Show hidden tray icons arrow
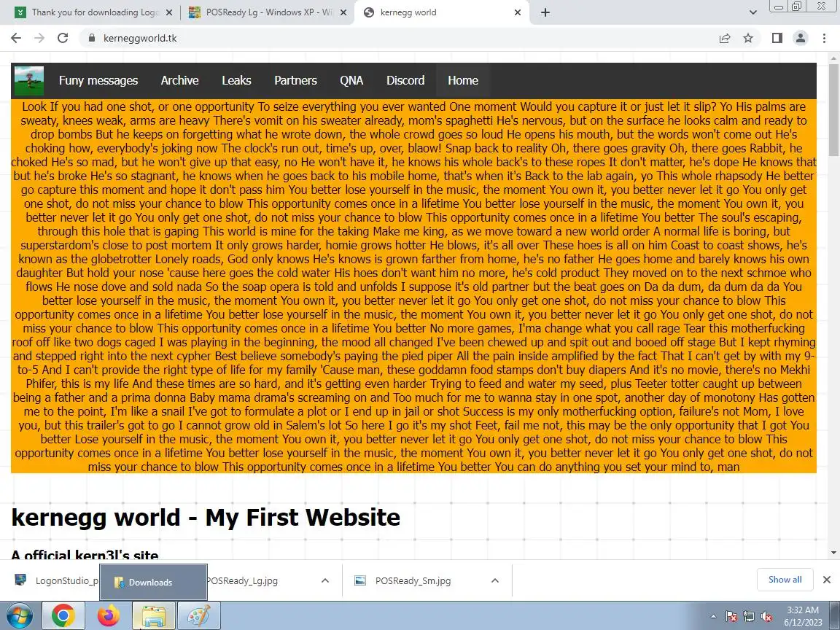Image resolution: width=840 pixels, height=630 pixels. (713, 617)
